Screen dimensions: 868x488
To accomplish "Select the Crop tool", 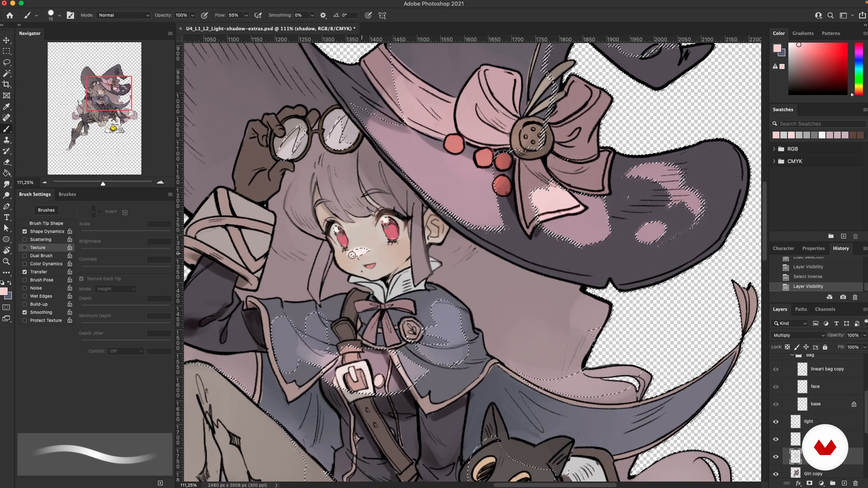I will (6, 84).
